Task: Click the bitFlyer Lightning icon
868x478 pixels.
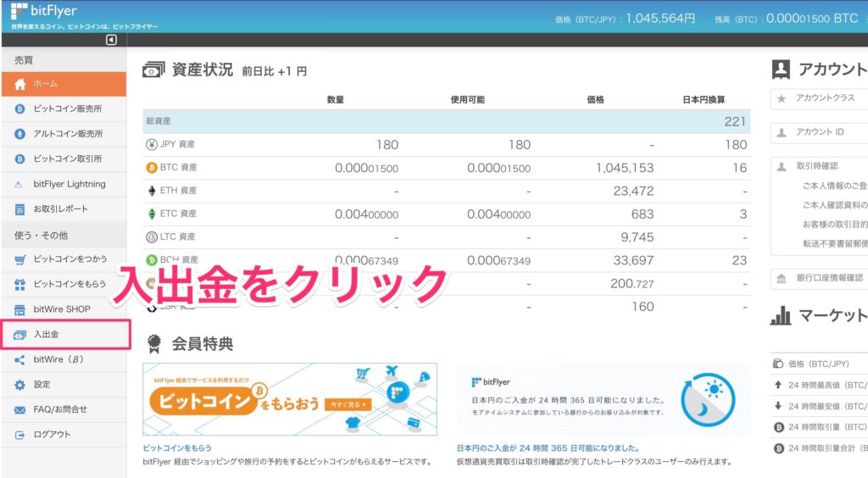Action: click(20, 184)
